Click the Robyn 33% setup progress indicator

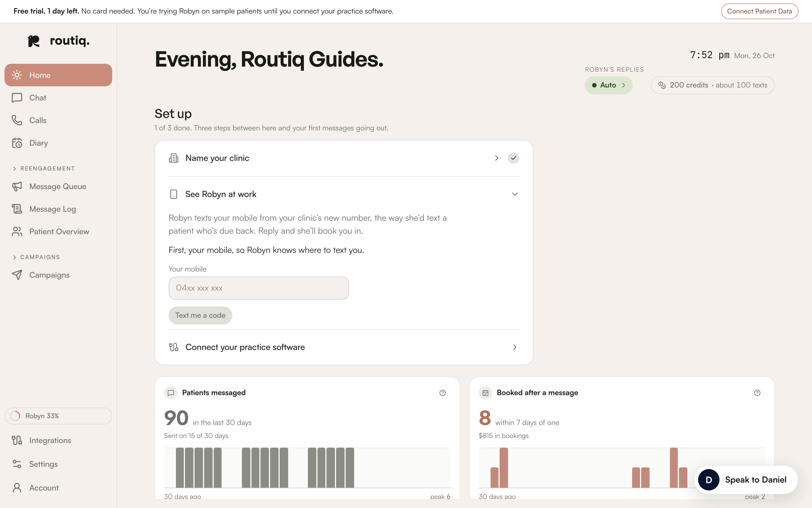point(58,416)
